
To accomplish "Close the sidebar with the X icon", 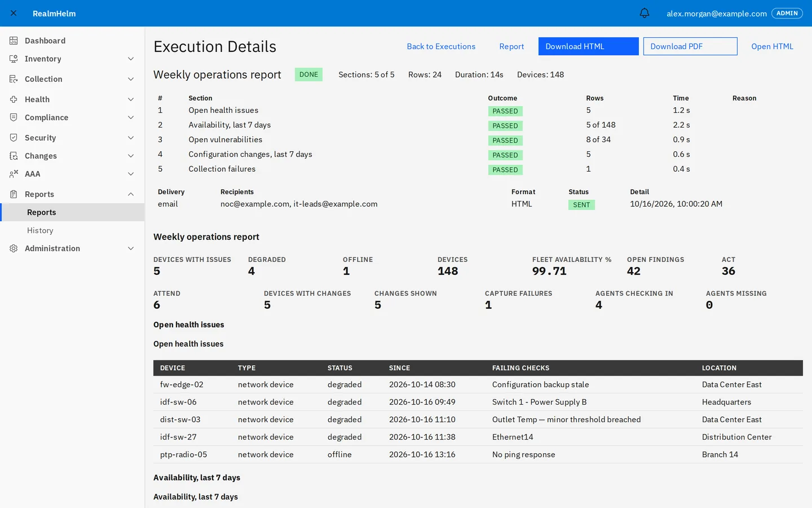I will click(x=14, y=13).
